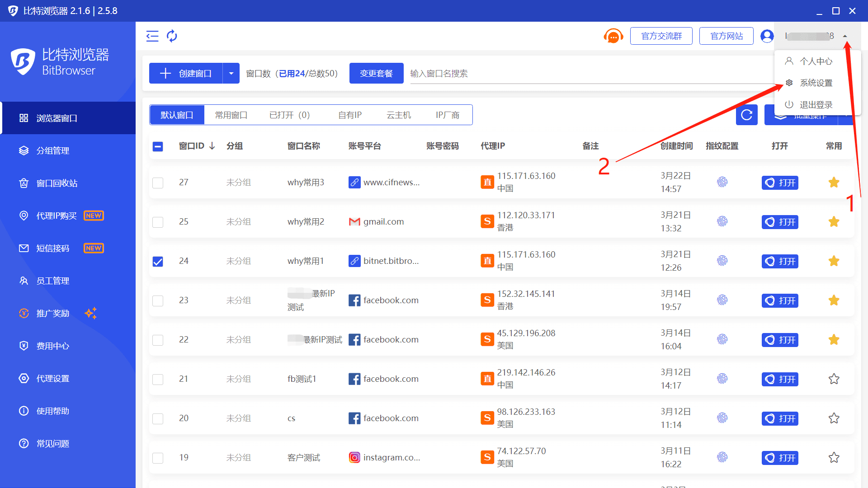The height and width of the screenshot is (488, 868).
Task: Open 员工管理 in sidebar
Action: pyautogui.click(x=68, y=281)
